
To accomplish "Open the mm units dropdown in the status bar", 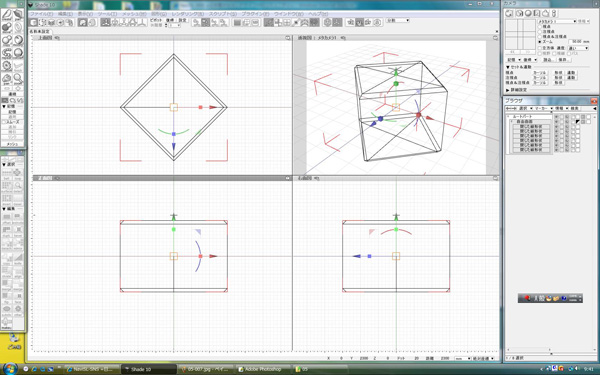I will coord(462,358).
